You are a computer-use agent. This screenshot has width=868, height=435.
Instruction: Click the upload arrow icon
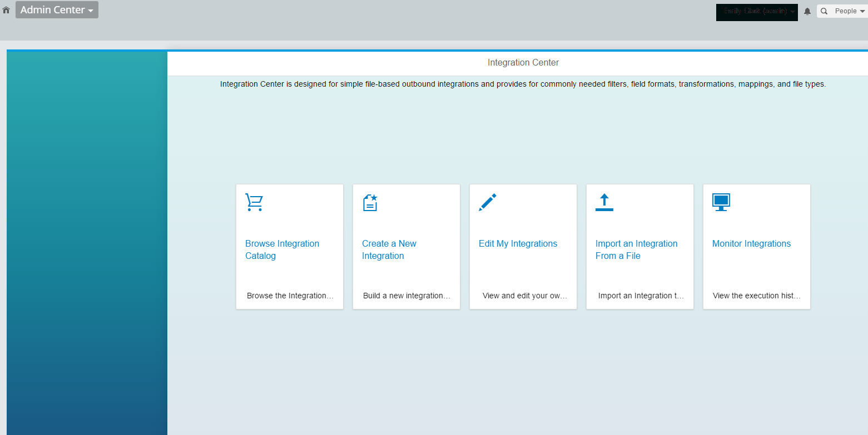[x=604, y=202]
